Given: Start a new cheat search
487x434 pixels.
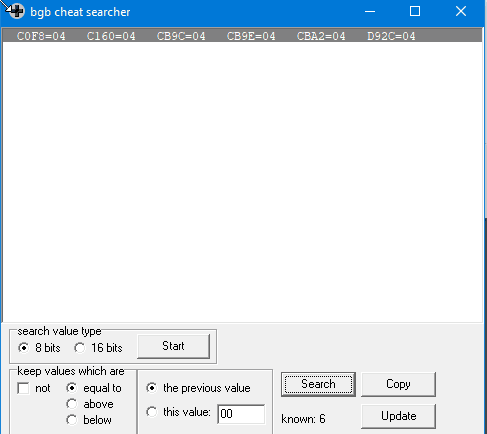Looking at the screenshot, I should tap(173, 346).
